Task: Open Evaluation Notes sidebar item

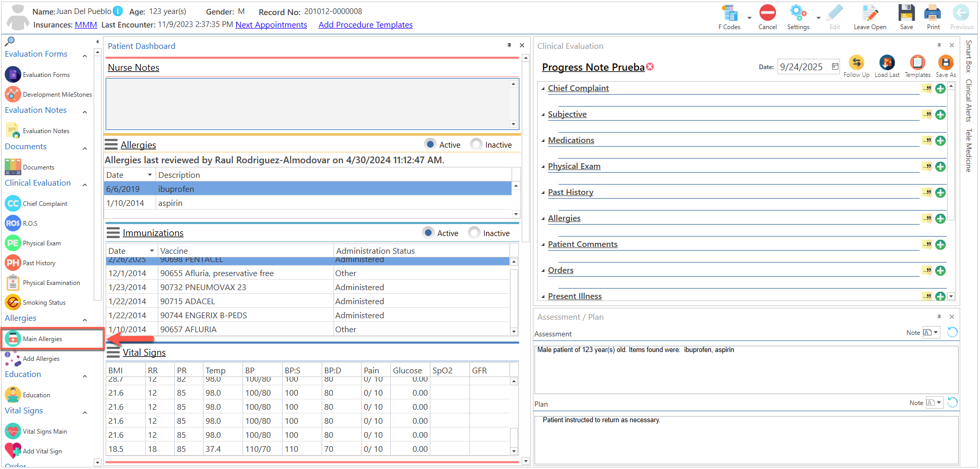Action: click(x=37, y=131)
